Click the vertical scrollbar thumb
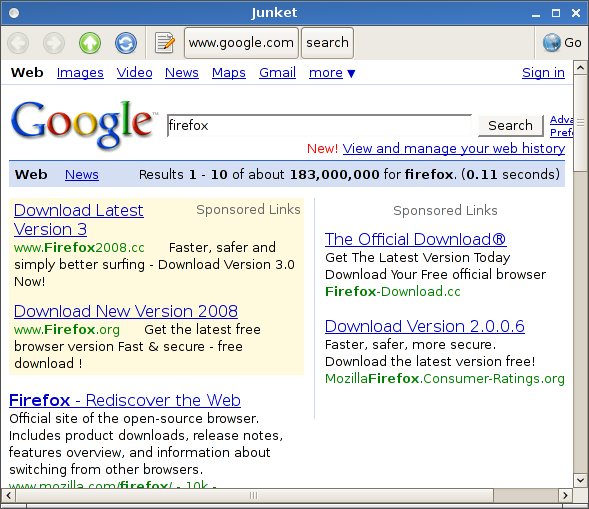589x509 pixels. [x=580, y=123]
